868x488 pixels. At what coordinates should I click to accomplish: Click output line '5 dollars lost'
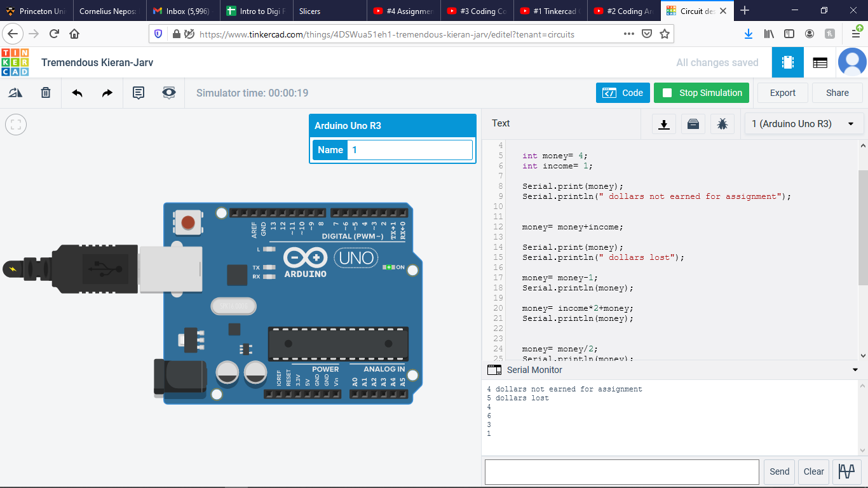coord(517,398)
